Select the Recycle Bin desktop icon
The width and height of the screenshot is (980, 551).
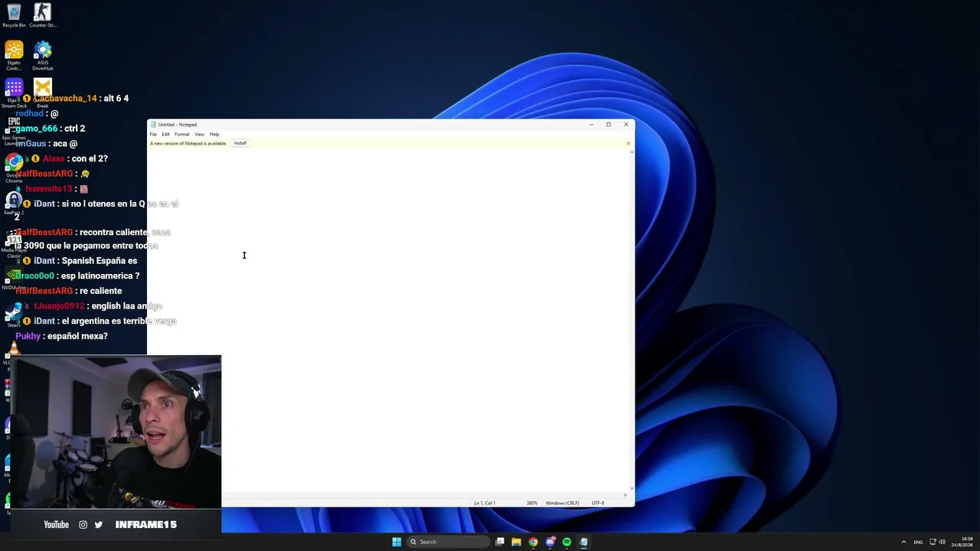[14, 15]
